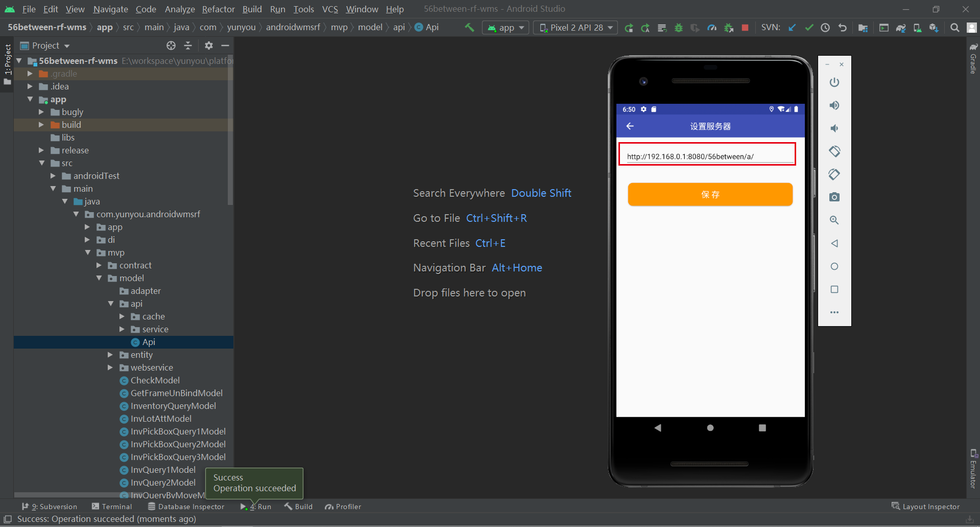Show SVN history clock icon
Image resolution: width=980 pixels, height=527 pixels.
tap(825, 28)
